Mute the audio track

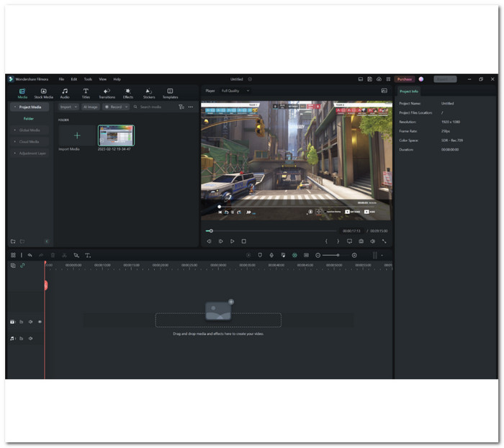pos(30,339)
